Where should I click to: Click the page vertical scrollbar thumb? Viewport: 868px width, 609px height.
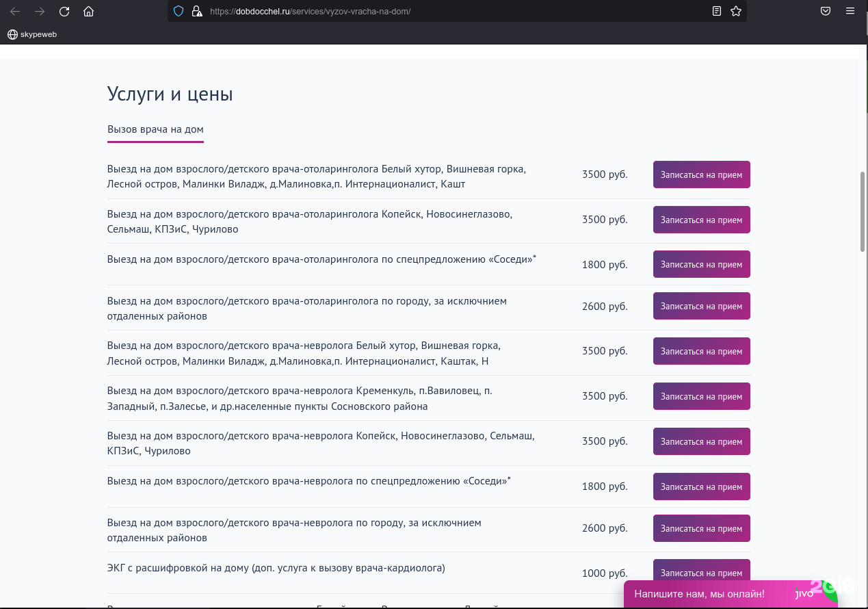click(863, 212)
